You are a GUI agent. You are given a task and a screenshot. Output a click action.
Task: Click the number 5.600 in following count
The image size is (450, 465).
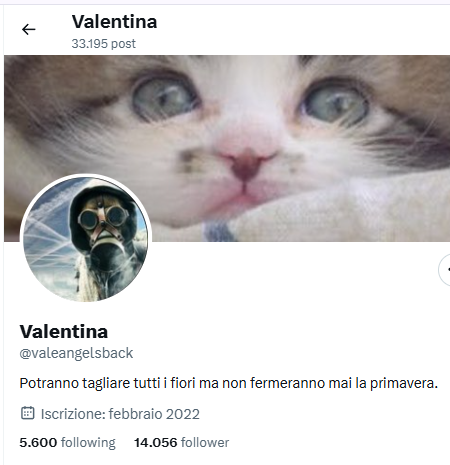(x=38, y=443)
